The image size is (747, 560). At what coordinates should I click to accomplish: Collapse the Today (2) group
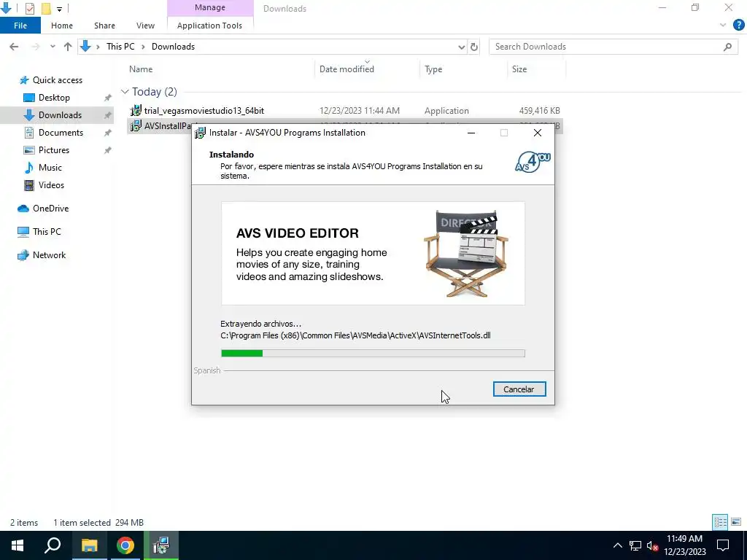point(125,91)
